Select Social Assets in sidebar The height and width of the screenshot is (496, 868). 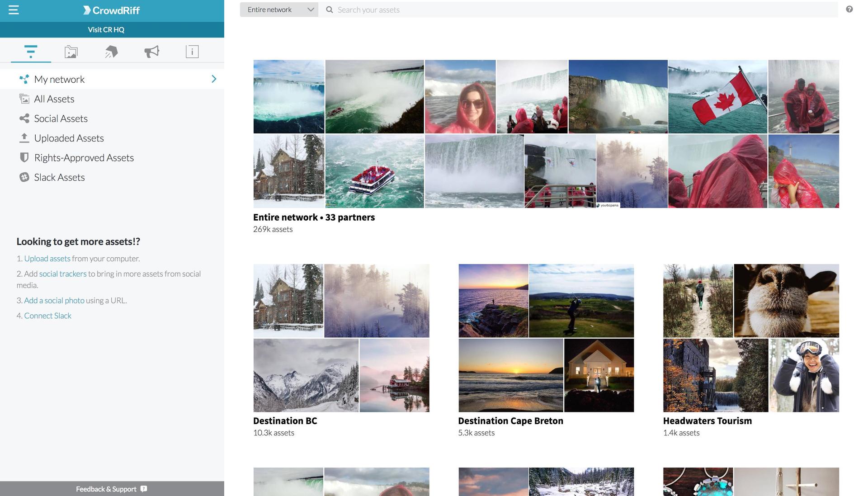(x=112, y=118)
